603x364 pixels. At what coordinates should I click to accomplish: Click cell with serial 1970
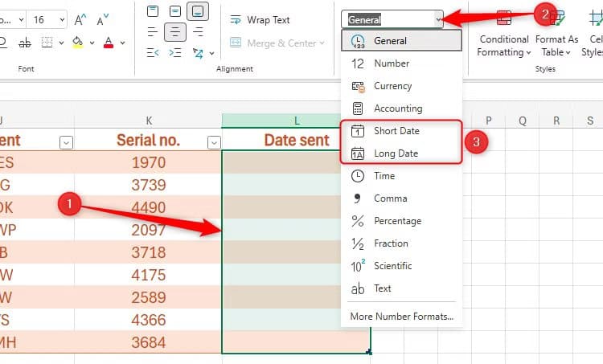(x=149, y=162)
